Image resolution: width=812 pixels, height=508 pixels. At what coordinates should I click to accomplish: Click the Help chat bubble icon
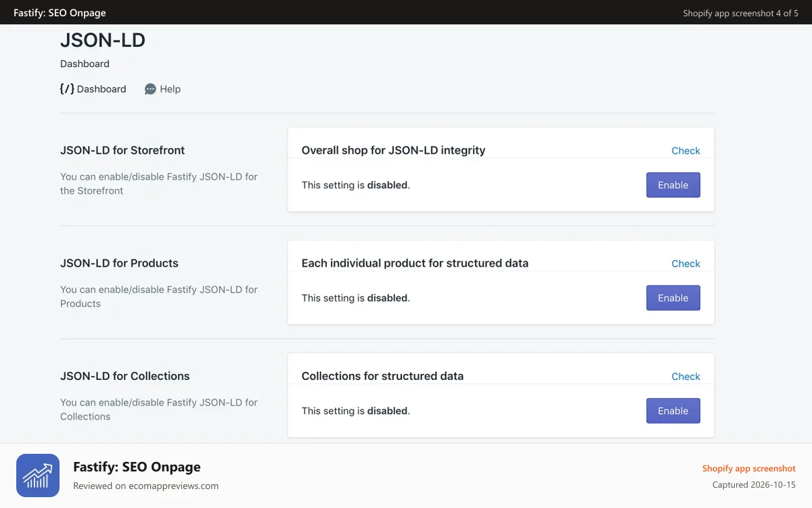coord(150,89)
